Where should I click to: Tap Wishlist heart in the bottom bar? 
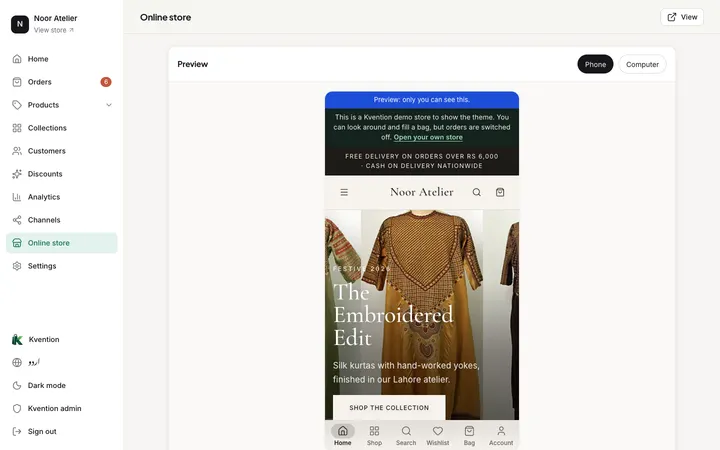pyautogui.click(x=438, y=435)
